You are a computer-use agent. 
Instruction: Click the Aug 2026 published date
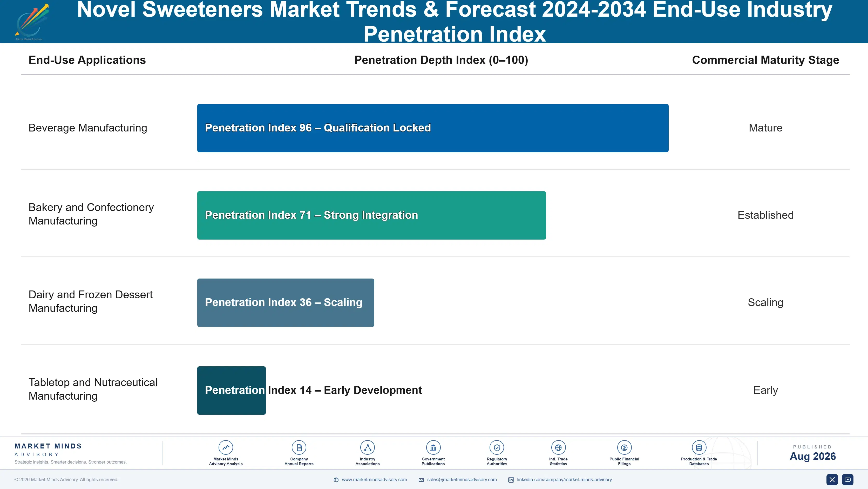(x=812, y=456)
